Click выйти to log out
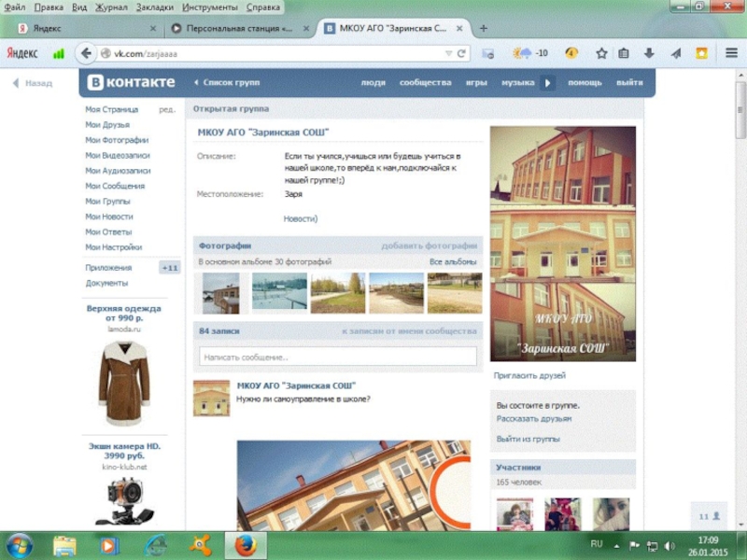Screen dimensions: 747x560 click(x=629, y=82)
